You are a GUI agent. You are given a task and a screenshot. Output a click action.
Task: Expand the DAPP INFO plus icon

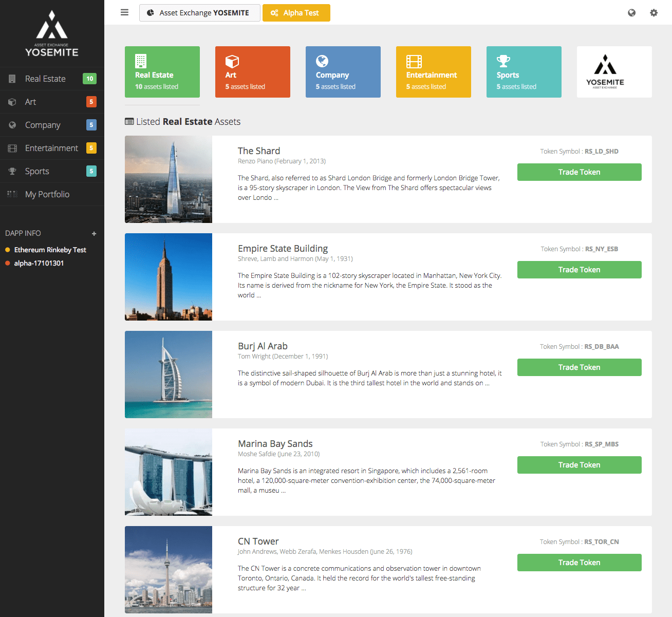click(x=94, y=234)
